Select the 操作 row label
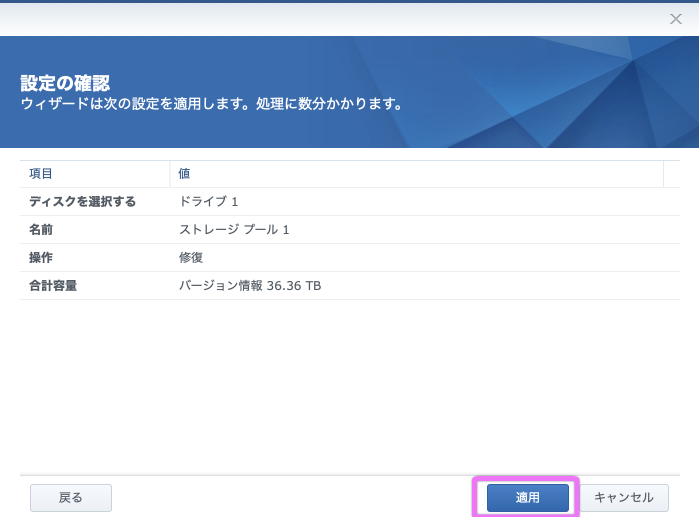 click(41, 258)
